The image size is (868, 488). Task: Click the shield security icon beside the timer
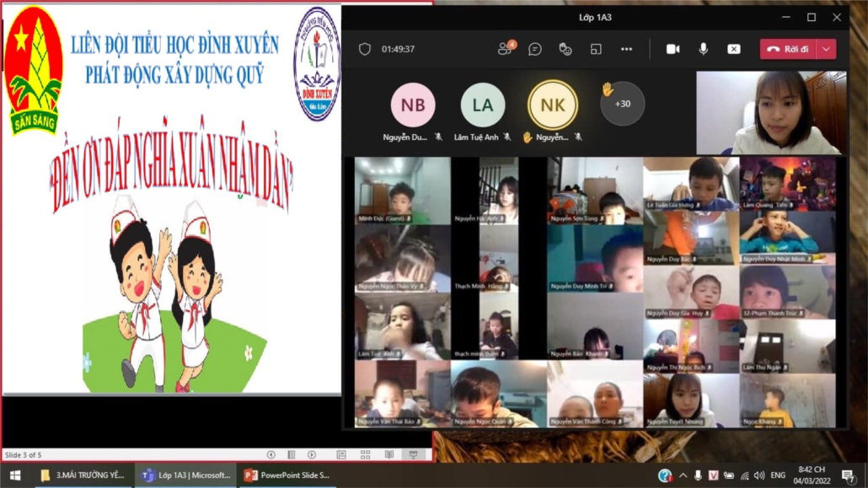(x=365, y=49)
